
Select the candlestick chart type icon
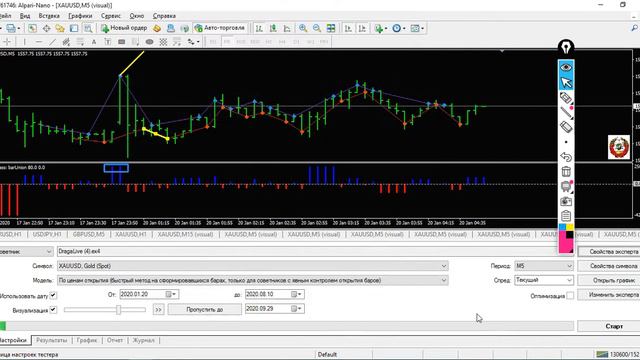(x=273, y=28)
